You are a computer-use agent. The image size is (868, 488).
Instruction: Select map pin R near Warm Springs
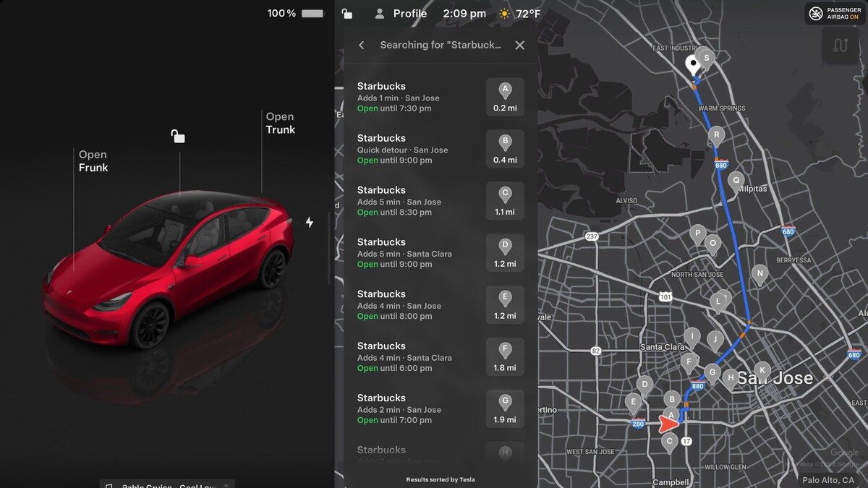(716, 137)
